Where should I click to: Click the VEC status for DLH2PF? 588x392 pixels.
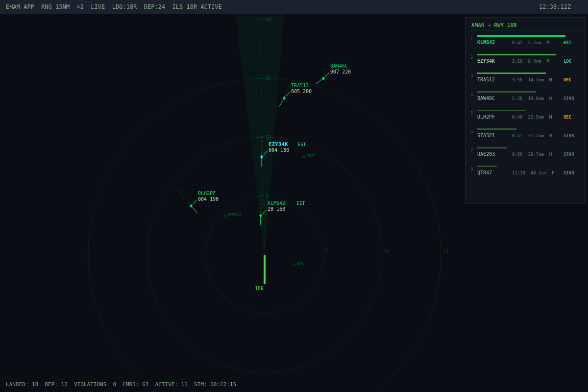tap(567, 117)
